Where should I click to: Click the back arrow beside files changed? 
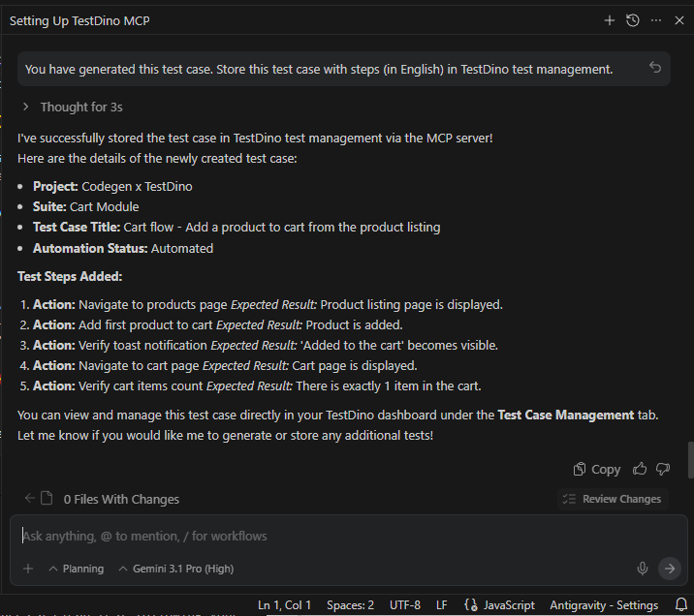pyautogui.click(x=30, y=499)
